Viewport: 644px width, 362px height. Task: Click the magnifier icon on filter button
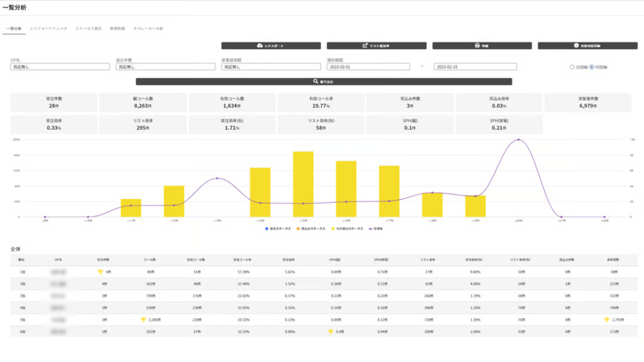tap(315, 82)
